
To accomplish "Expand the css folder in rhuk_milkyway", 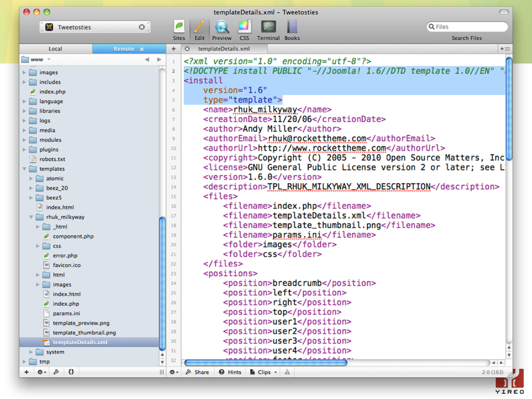I will click(38, 246).
